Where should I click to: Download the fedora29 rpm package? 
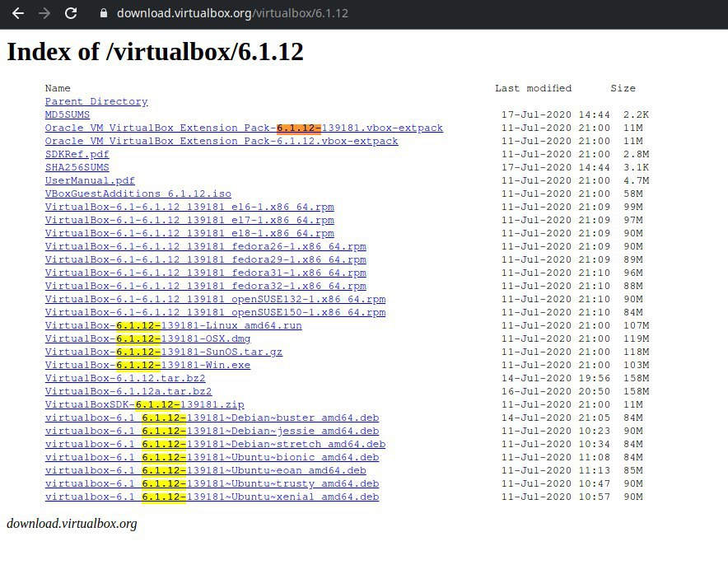pyautogui.click(x=205, y=259)
